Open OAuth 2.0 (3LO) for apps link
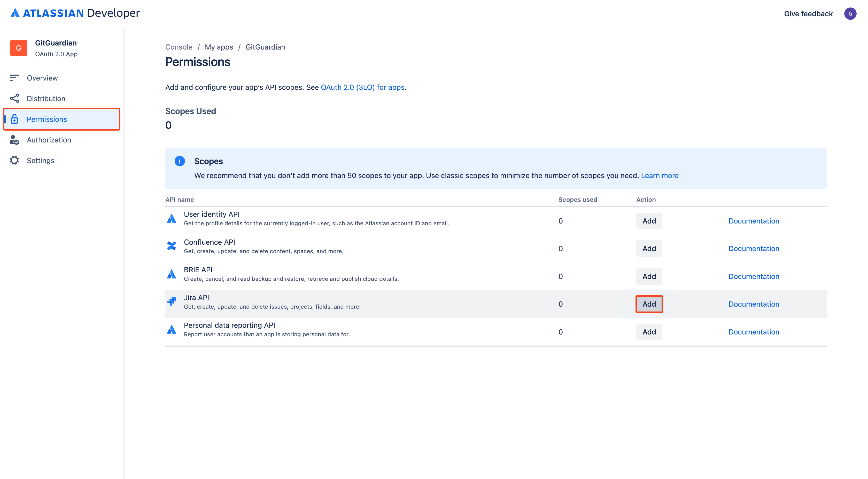868x479 pixels. click(x=362, y=87)
